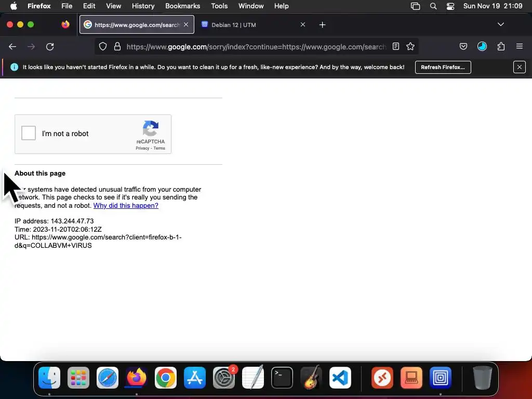Go back to the previous page
The height and width of the screenshot is (399, 532).
[12, 47]
